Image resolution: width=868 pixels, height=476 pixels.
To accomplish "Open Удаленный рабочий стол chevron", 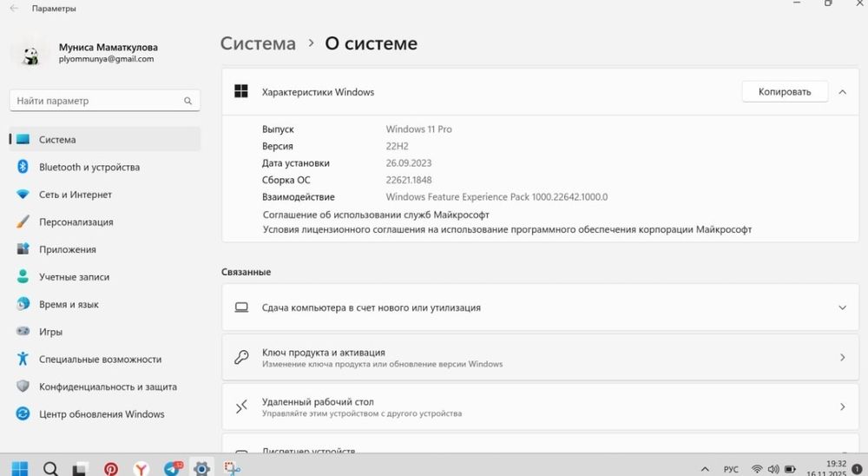I will point(842,407).
